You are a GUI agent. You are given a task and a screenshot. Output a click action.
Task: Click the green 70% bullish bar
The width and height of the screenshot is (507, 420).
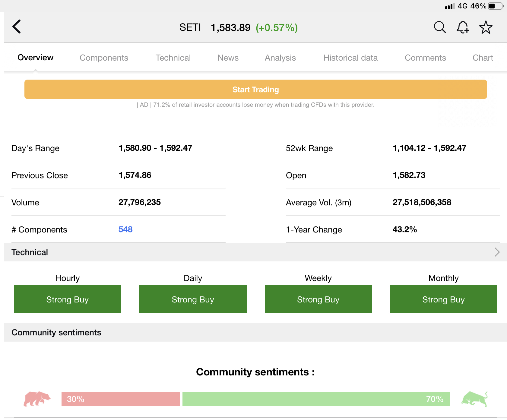(x=316, y=399)
